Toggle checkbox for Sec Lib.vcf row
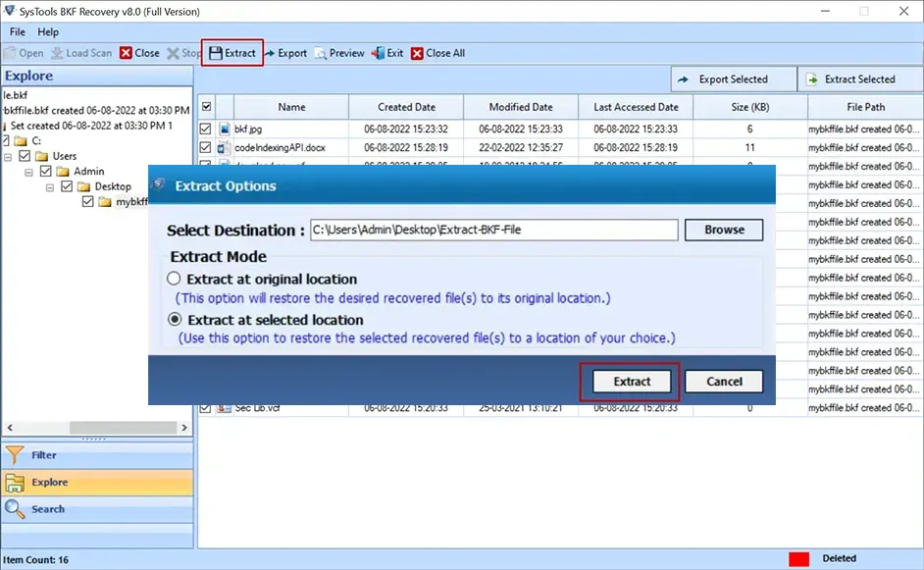Viewport: 924px width, 570px height. 205,408
